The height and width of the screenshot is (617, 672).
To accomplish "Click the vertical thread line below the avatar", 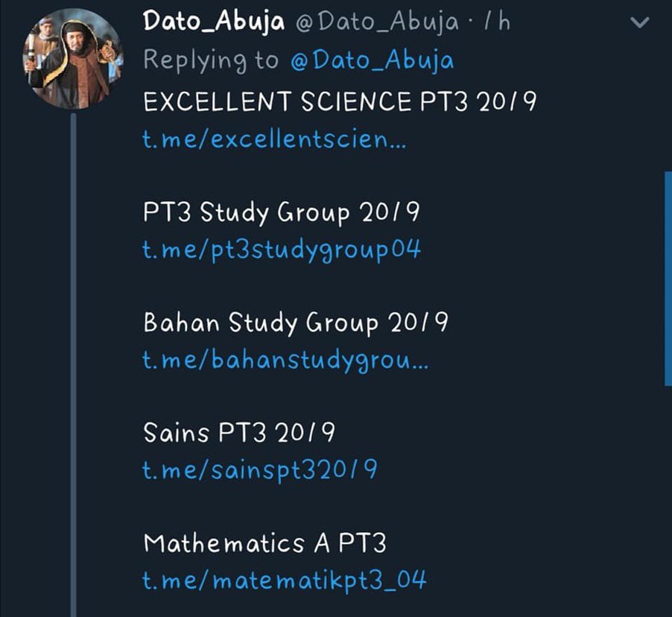I will coord(74,358).
